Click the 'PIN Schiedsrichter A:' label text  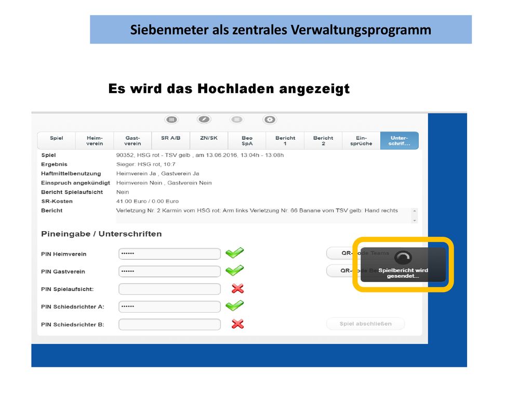73,307
